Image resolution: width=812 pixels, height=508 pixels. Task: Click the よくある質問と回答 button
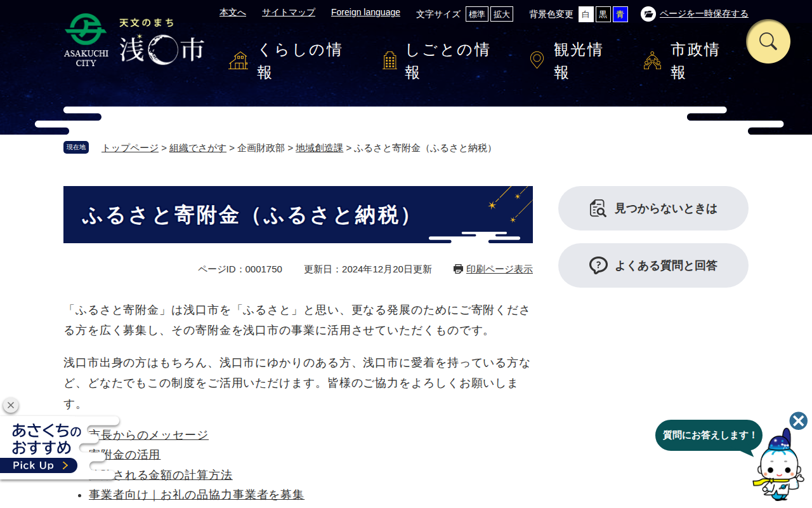(653, 265)
